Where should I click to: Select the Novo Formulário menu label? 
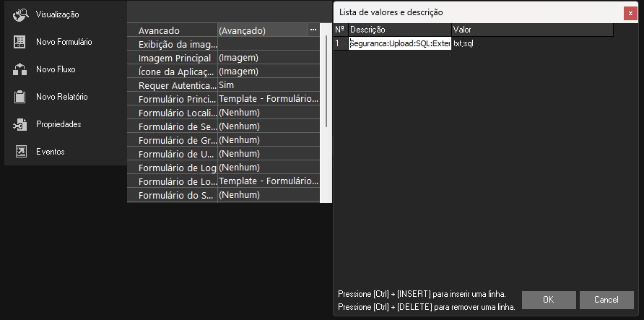64,42
